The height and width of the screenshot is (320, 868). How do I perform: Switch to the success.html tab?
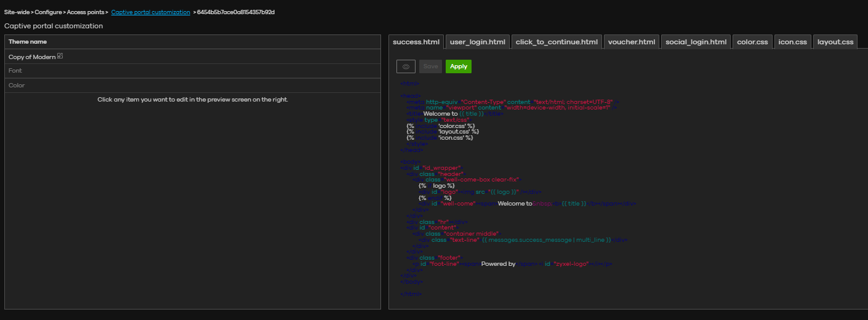tap(416, 42)
